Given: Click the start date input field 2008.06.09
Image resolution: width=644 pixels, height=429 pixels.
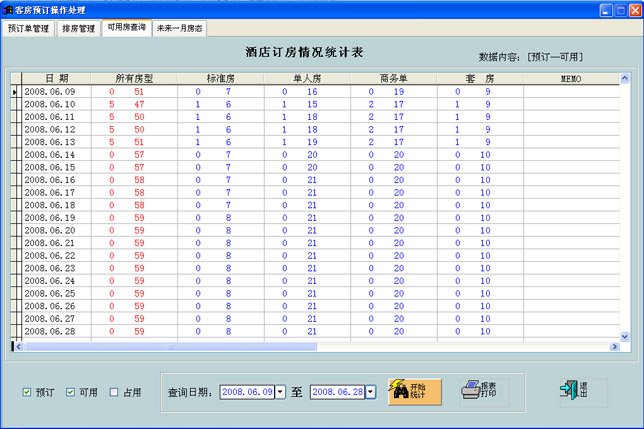Looking at the screenshot, I should [x=246, y=392].
